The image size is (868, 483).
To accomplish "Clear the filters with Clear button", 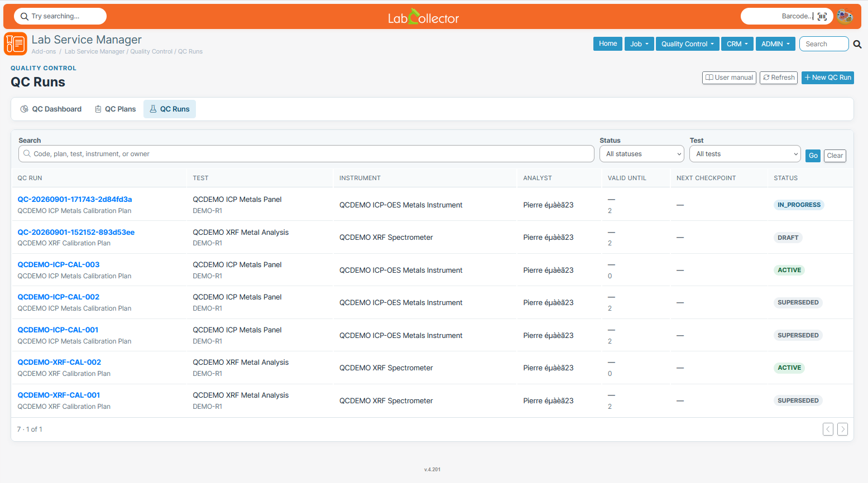I will [x=835, y=156].
